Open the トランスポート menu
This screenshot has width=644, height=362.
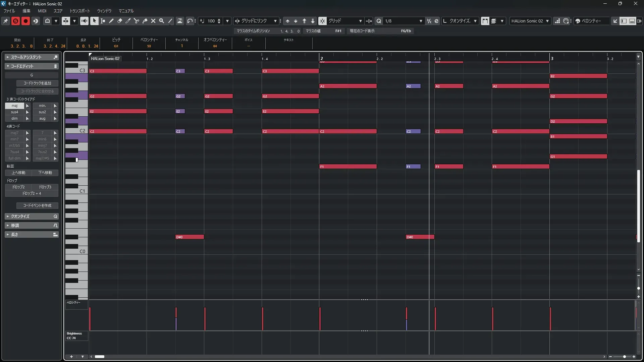pyautogui.click(x=80, y=11)
